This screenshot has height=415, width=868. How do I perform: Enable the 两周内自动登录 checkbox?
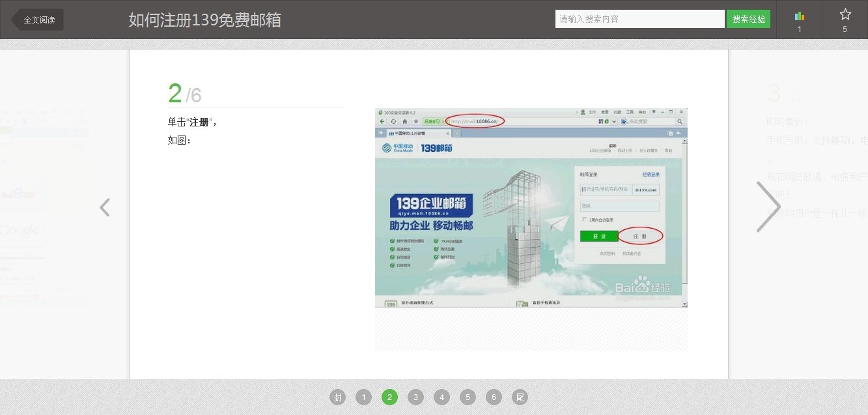tap(584, 219)
